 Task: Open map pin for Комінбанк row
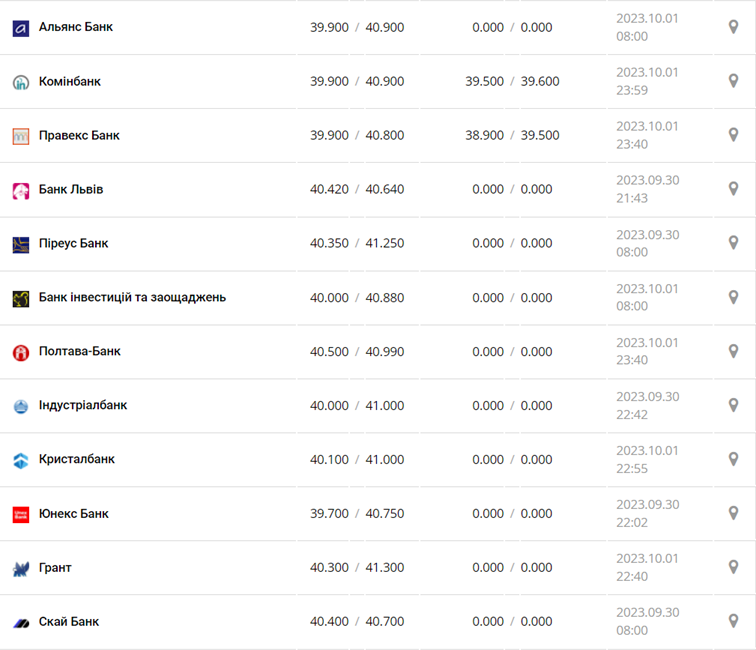click(x=733, y=81)
